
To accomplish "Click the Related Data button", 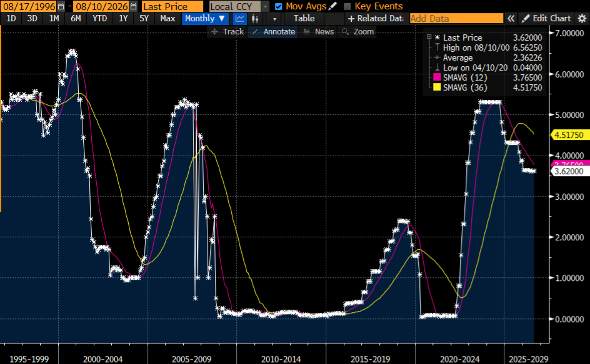I will [376, 19].
